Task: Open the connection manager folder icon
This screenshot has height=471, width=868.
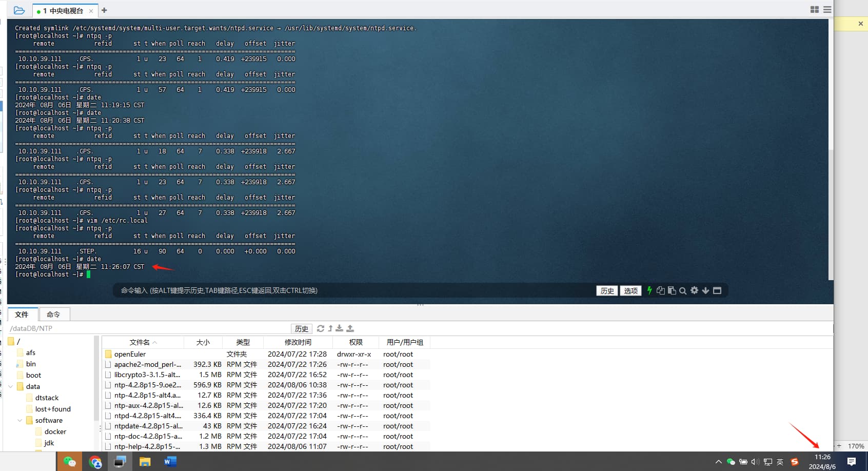Action: point(19,10)
